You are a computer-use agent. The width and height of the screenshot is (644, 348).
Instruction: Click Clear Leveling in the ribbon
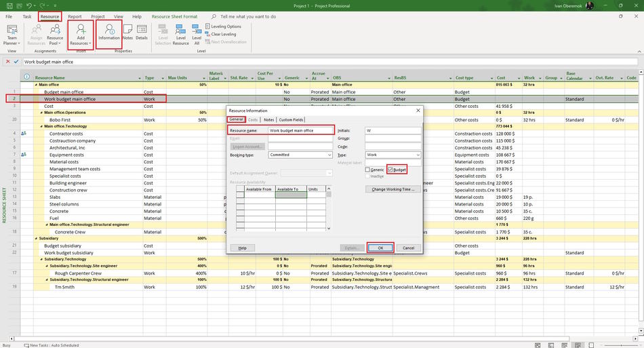tap(220, 34)
